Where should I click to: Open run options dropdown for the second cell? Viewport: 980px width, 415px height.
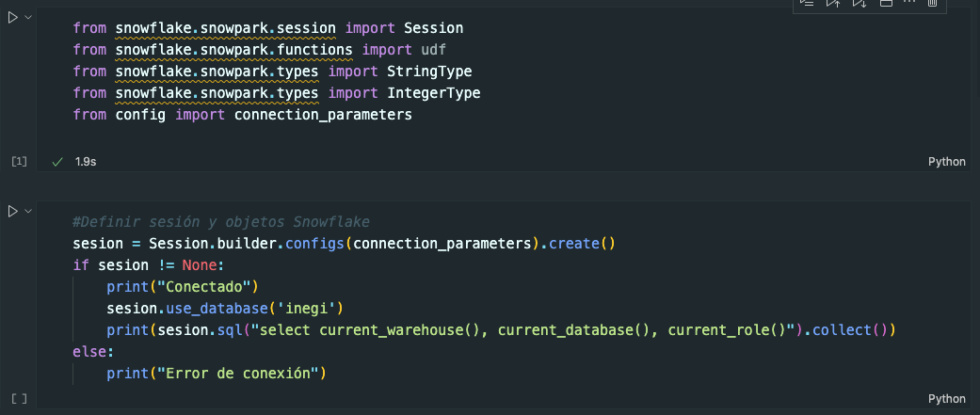coord(28,211)
